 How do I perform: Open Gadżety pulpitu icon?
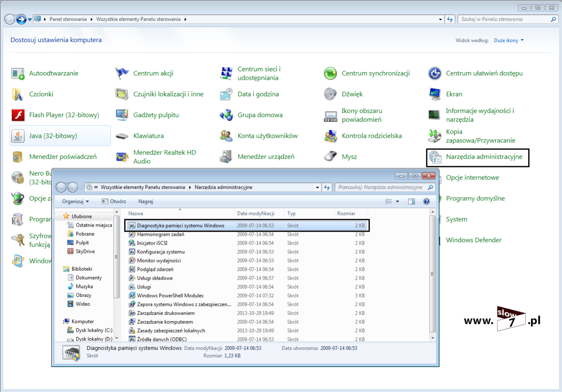pos(122,115)
